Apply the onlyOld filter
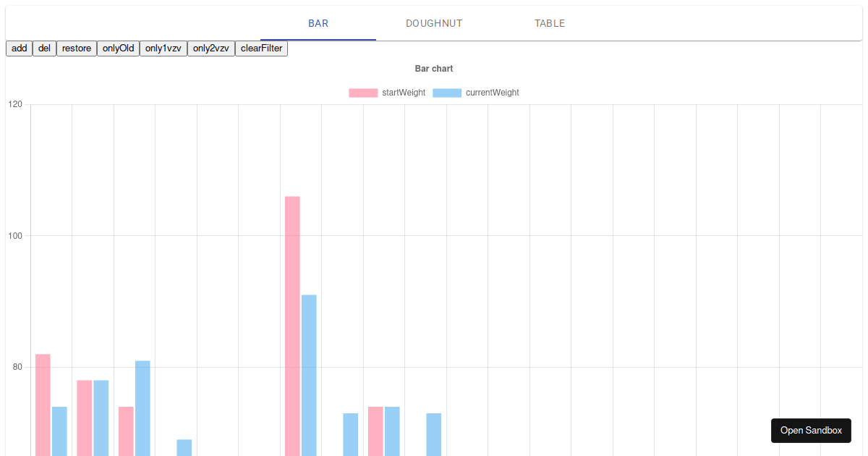The height and width of the screenshot is (456, 868). [x=117, y=48]
